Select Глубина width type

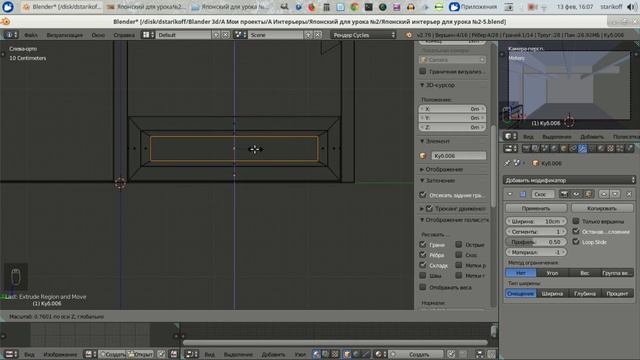point(584,293)
